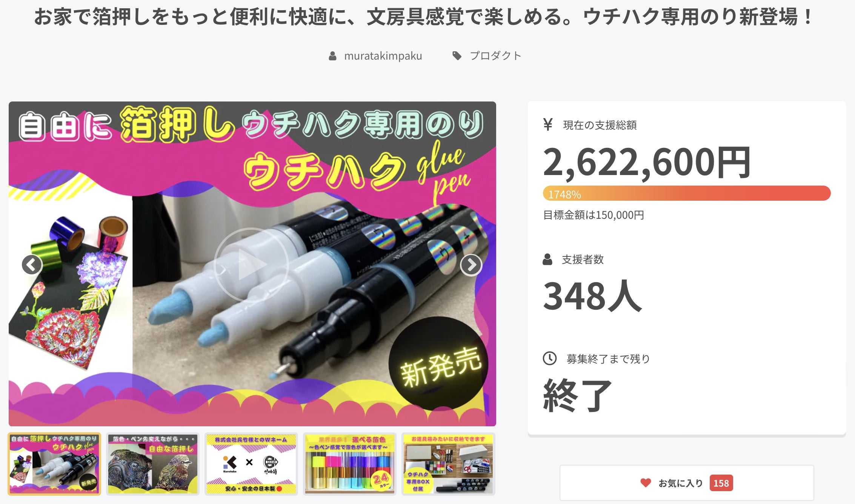The width and height of the screenshot is (855, 504).
Task: Select first thumbnail with glue pen image
Action: tap(54, 464)
